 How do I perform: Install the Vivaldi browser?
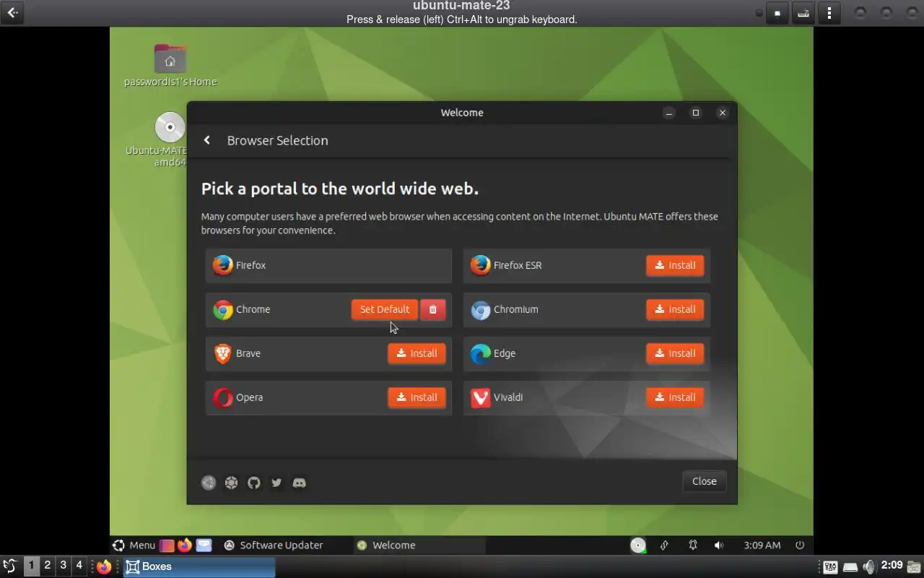[675, 397]
